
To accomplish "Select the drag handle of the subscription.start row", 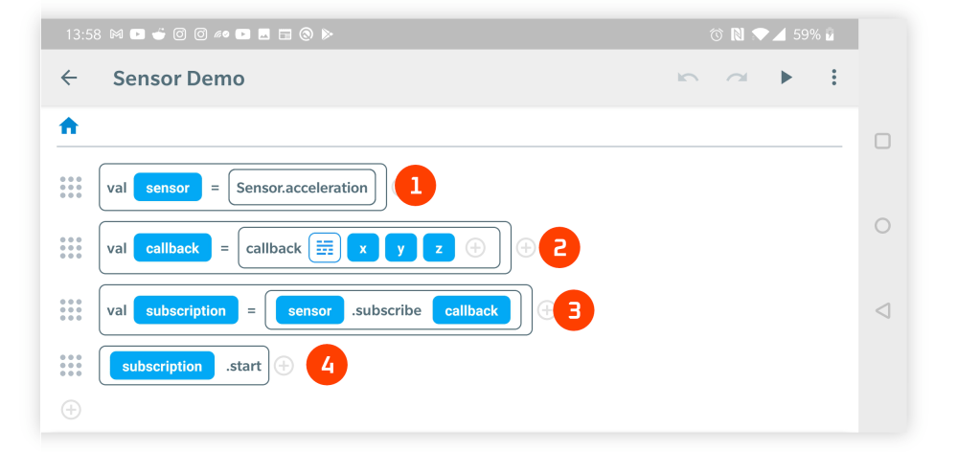I will pyautogui.click(x=71, y=365).
